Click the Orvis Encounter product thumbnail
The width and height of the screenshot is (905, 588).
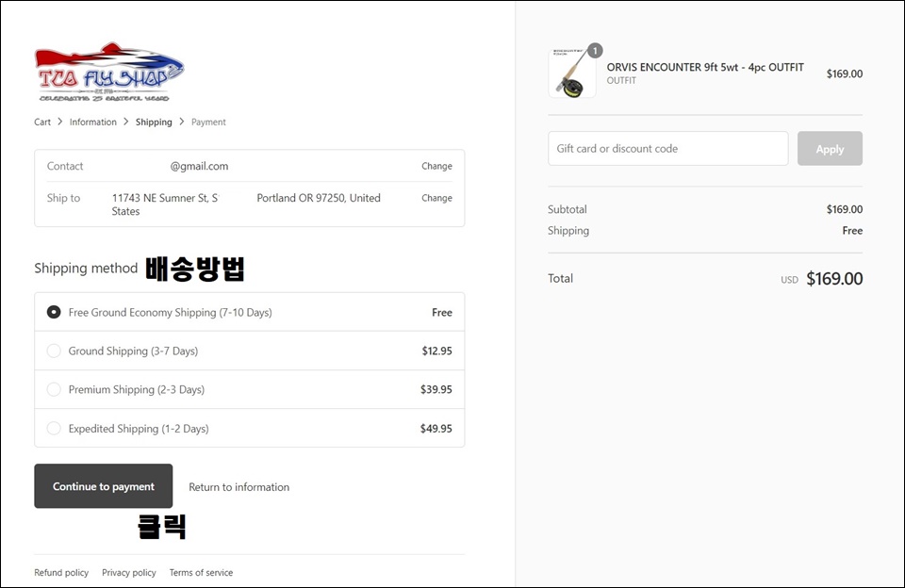pos(572,73)
